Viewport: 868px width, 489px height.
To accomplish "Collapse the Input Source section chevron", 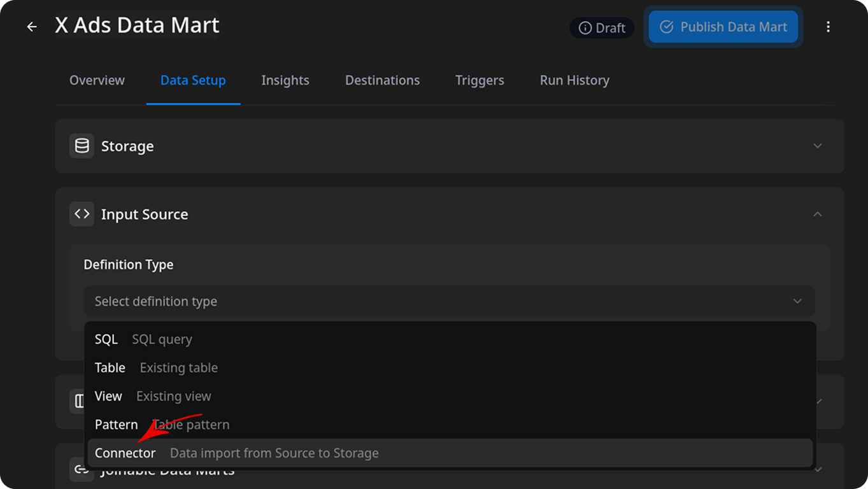I will click(818, 214).
